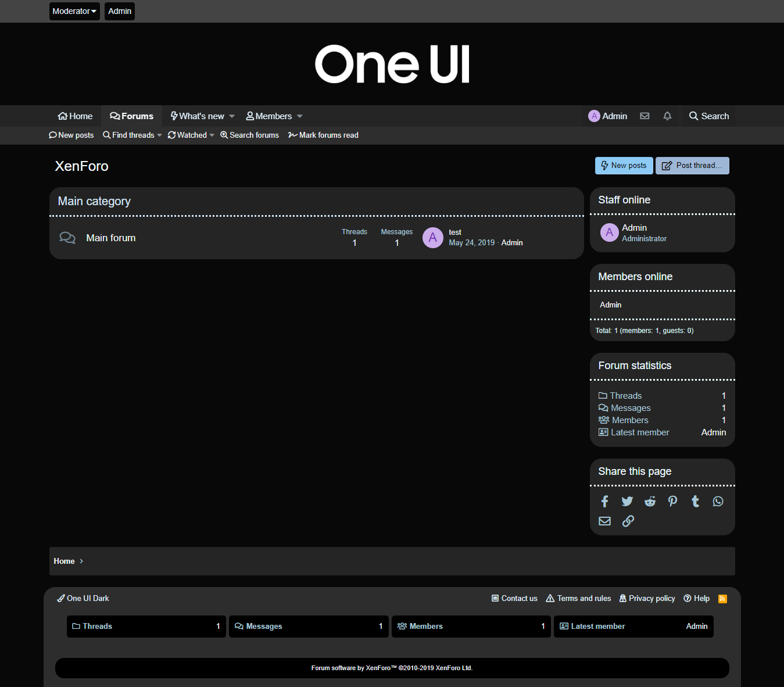The height and width of the screenshot is (687, 784).
Task: Share this page on Reddit
Action: [x=650, y=502]
